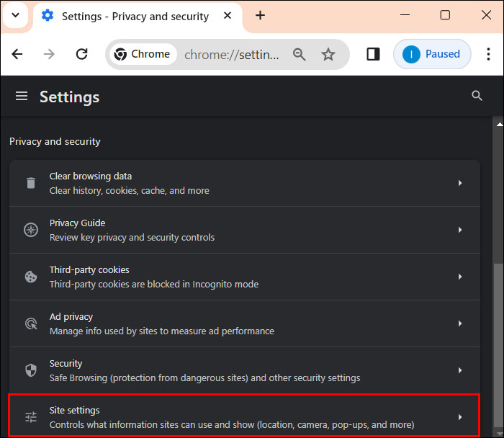
Task: Expand Third-party cookies arrow
Action: tap(460, 277)
